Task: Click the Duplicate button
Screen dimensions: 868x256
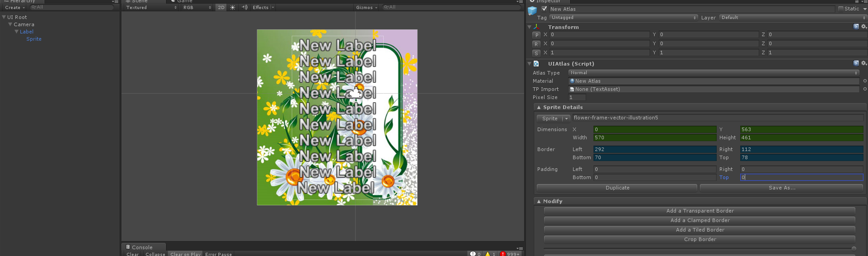Action: point(617,188)
